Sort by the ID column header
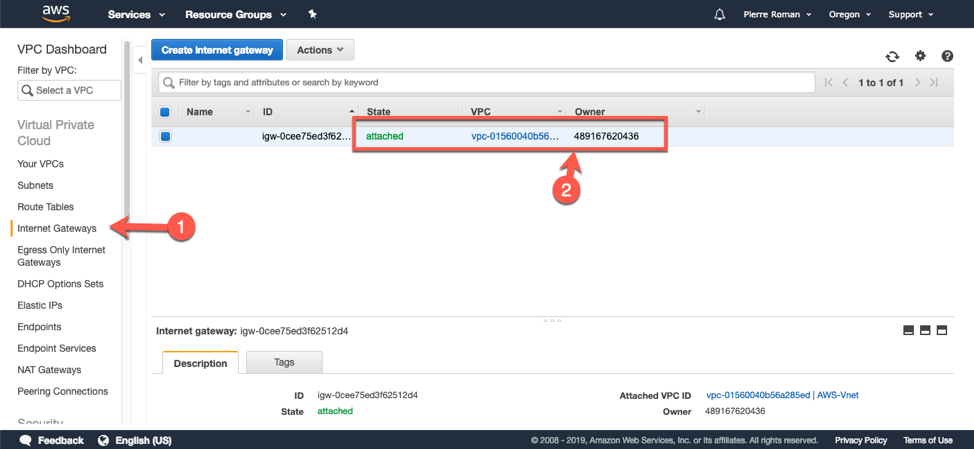The width and height of the screenshot is (974, 449). [267, 112]
